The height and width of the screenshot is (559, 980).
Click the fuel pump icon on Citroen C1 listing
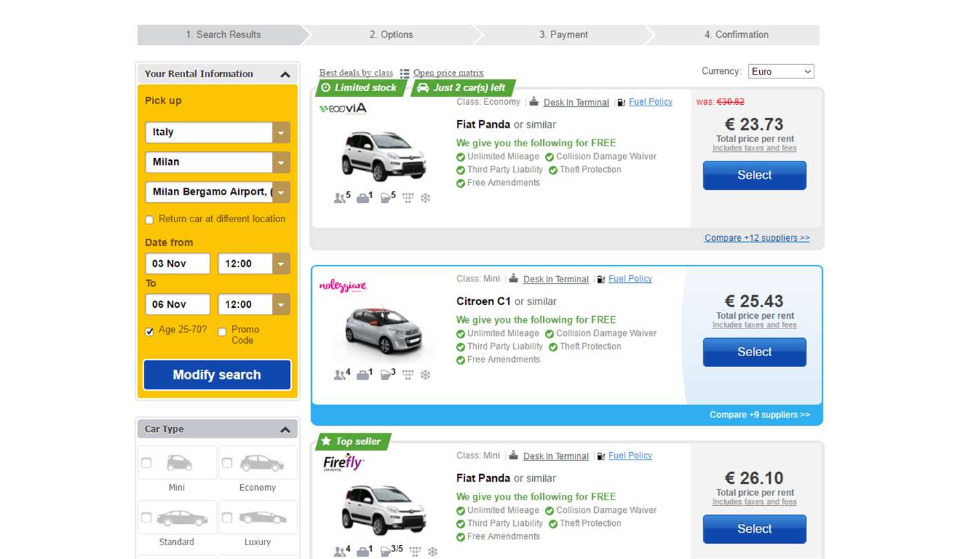[x=600, y=279]
